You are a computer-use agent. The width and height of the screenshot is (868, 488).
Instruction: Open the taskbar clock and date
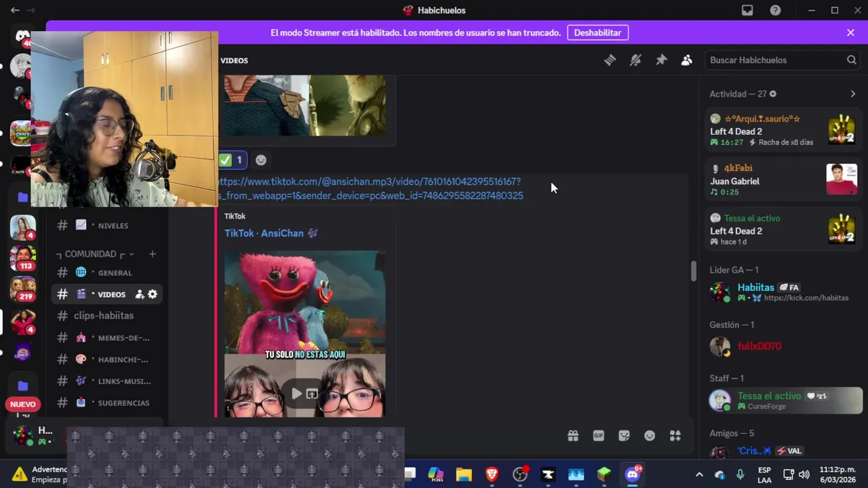click(x=837, y=474)
